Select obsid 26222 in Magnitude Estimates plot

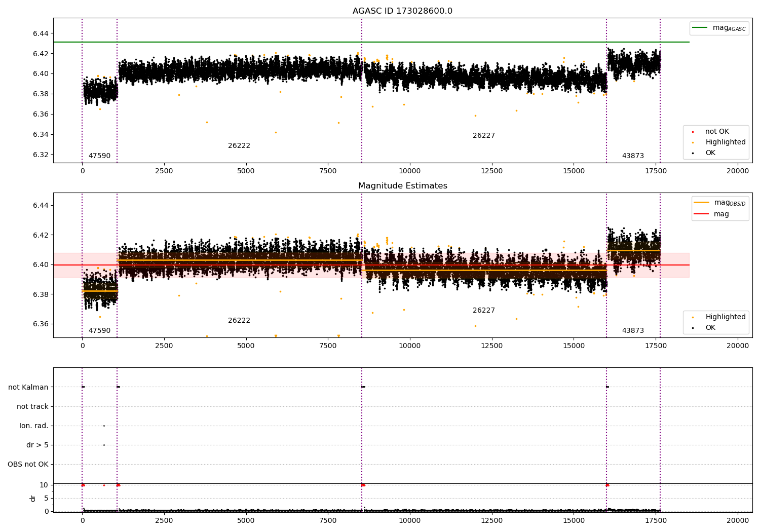(239, 321)
